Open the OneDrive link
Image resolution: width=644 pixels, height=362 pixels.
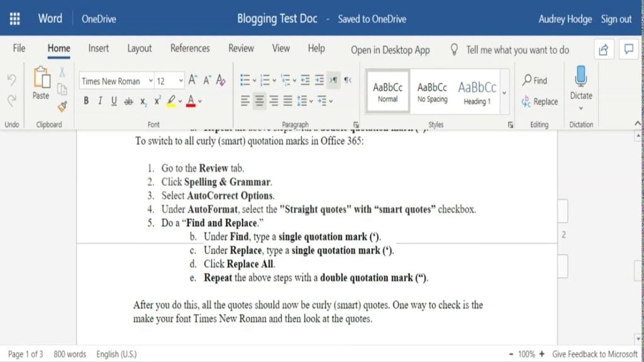[99, 19]
